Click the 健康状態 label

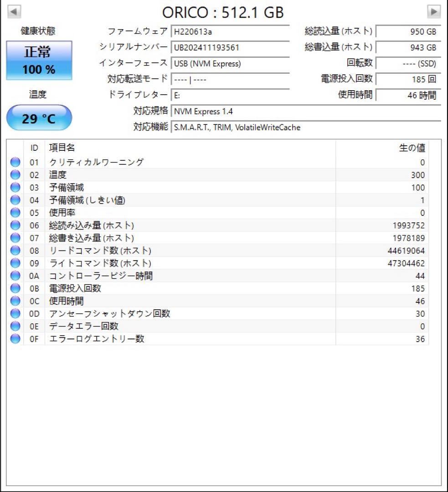38,31
